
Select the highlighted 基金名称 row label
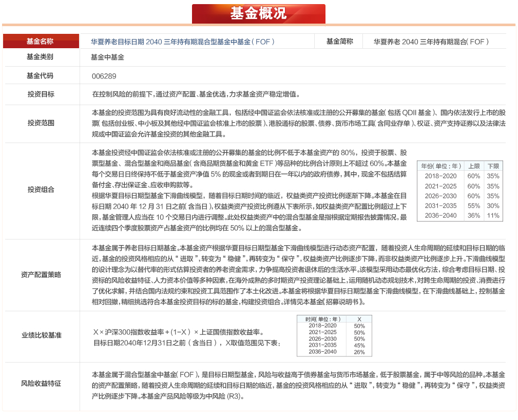[41, 42]
